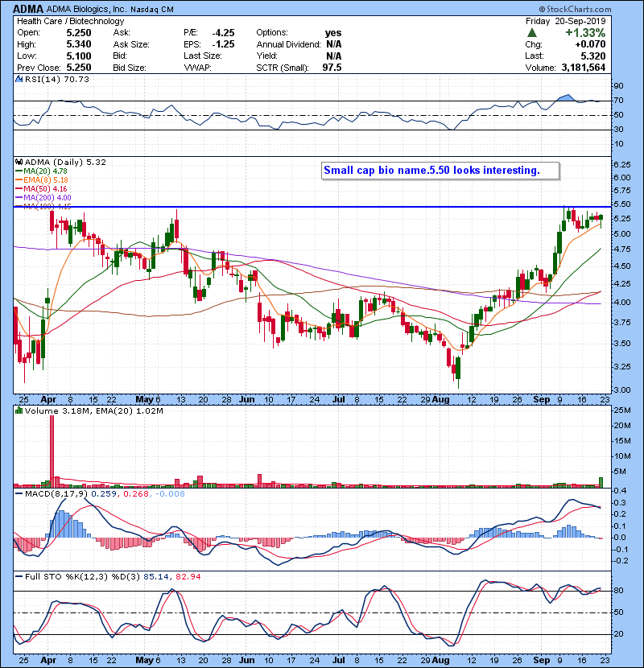Click the company name ADMA Biologics, Inc.
The image size is (644, 668).
(x=86, y=9)
